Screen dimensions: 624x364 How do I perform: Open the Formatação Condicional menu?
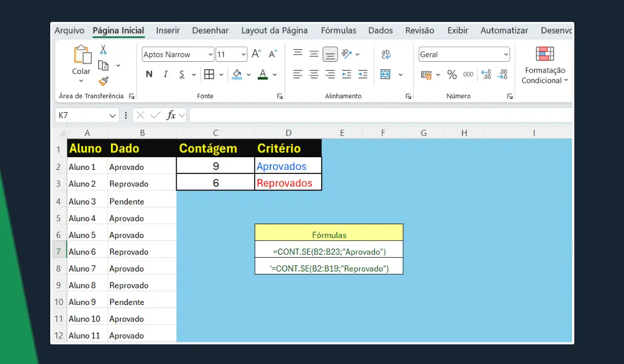[544, 65]
